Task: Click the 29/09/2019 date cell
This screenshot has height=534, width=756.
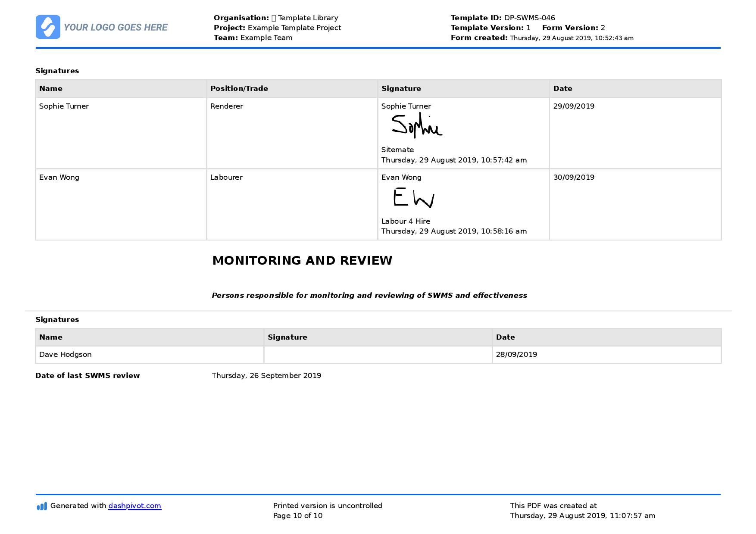Action: coord(635,133)
